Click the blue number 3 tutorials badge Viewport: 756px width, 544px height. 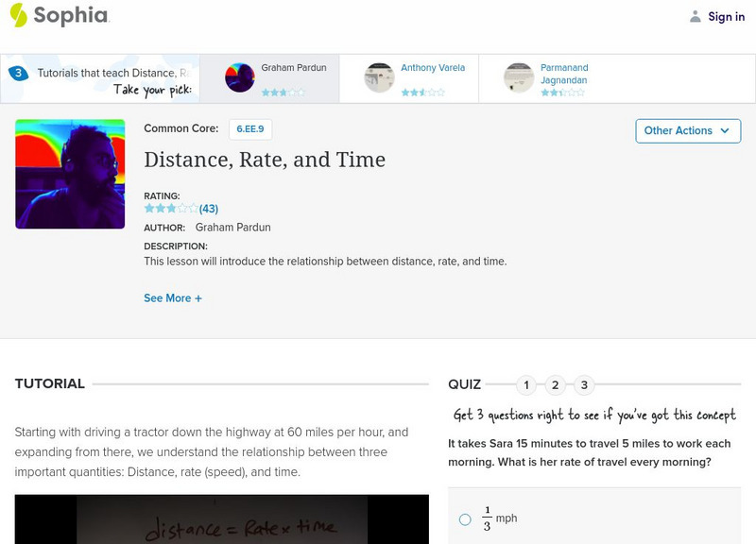(x=18, y=74)
